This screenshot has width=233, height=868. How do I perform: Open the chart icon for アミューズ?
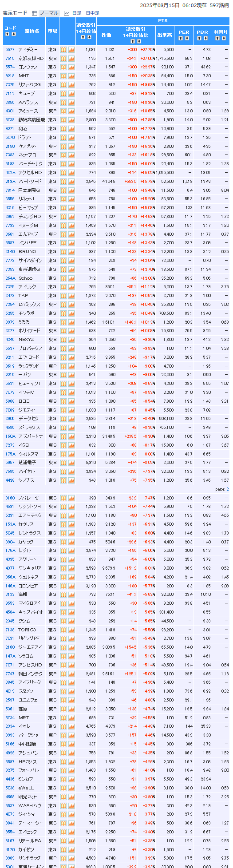click(71, 111)
